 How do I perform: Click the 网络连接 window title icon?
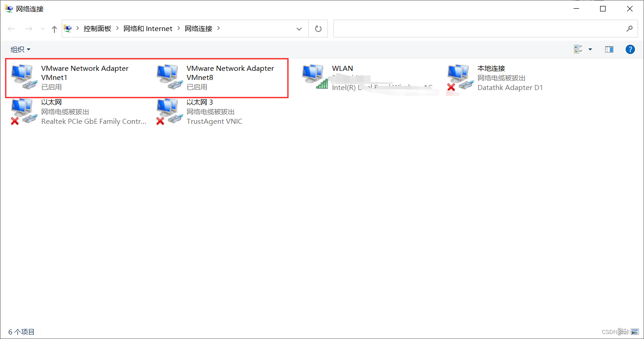coord(9,9)
